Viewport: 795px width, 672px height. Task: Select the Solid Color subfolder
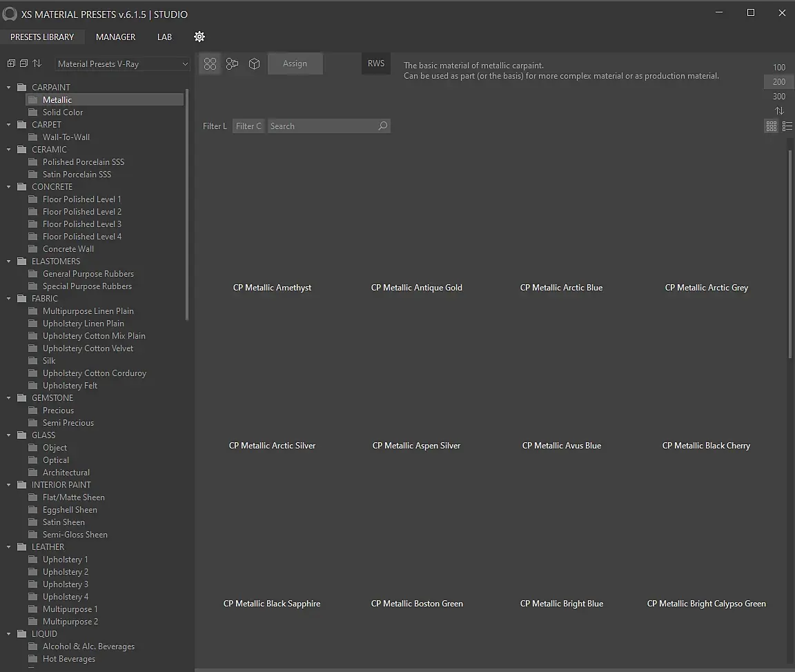(x=63, y=112)
